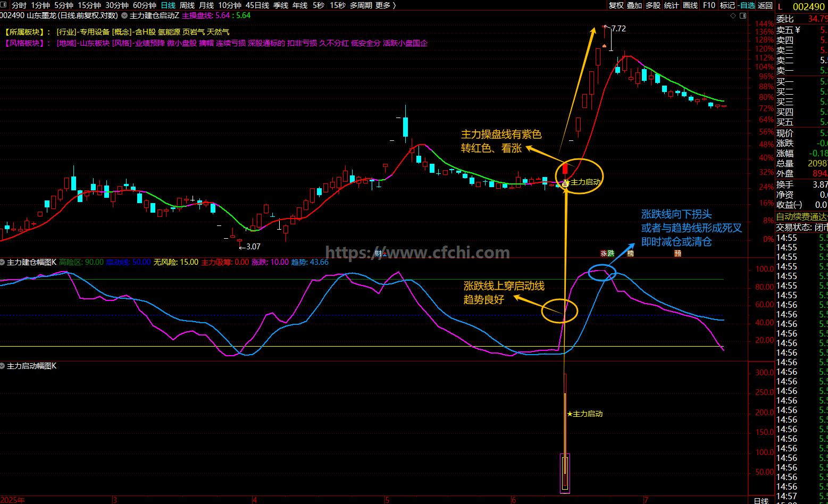
Task: Click the 财 info marker on the chart
Action: [379, 254]
